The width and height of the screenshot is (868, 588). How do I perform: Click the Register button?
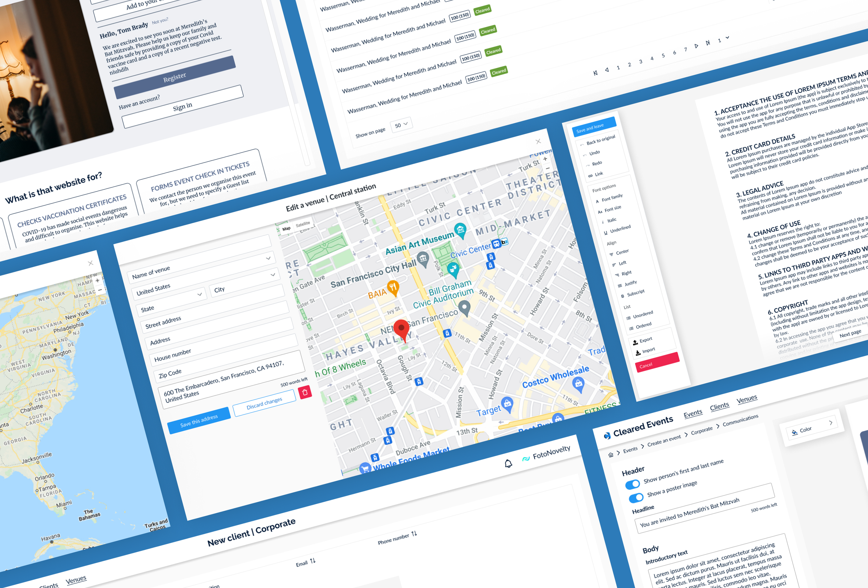pos(174,77)
